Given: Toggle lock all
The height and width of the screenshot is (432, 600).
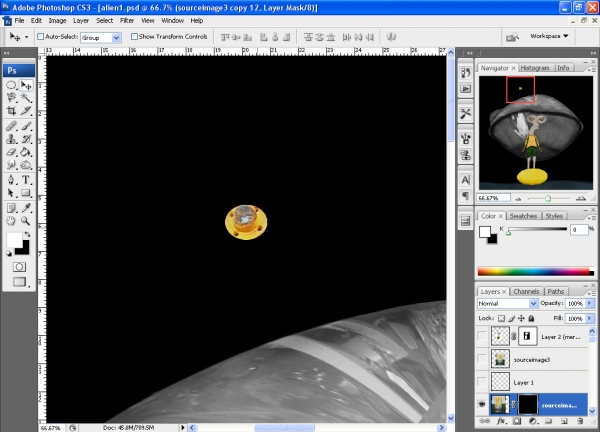Looking at the screenshot, I should coord(531,318).
